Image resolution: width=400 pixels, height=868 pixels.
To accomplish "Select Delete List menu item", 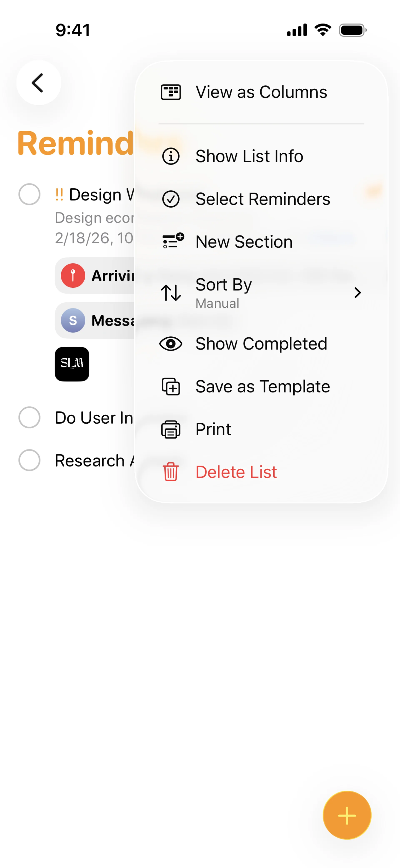I will [x=236, y=472].
